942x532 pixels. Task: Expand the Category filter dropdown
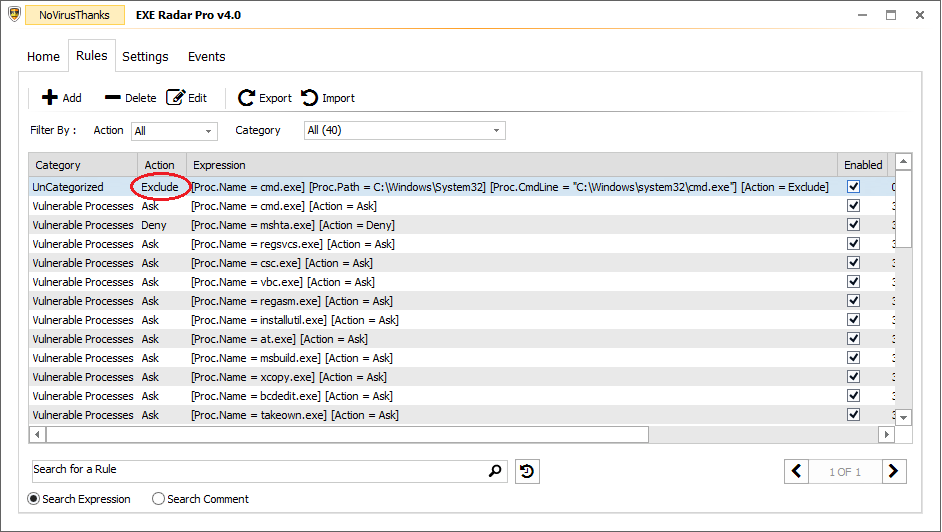(x=497, y=131)
